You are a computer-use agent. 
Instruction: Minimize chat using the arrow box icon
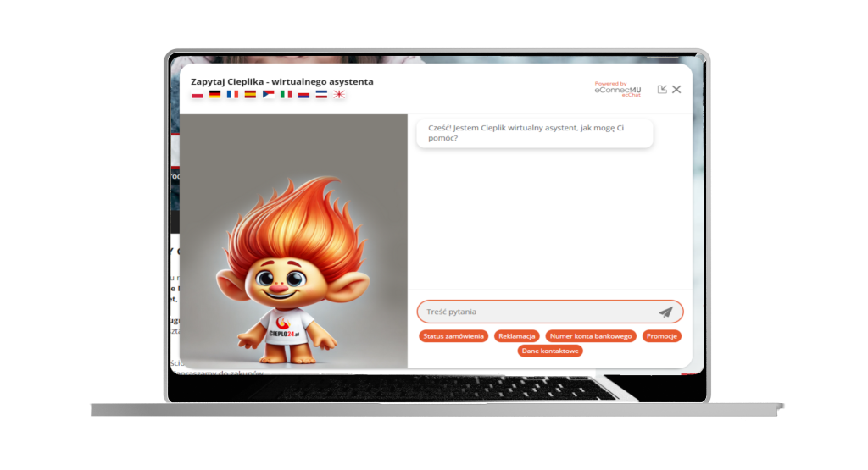tap(662, 89)
